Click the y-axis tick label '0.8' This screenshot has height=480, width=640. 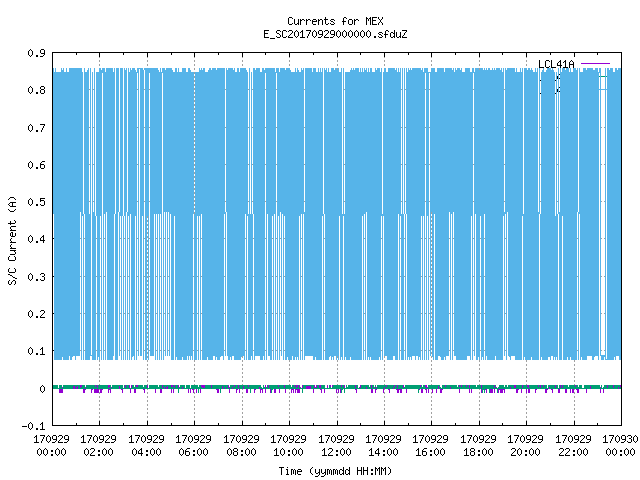[36, 90]
